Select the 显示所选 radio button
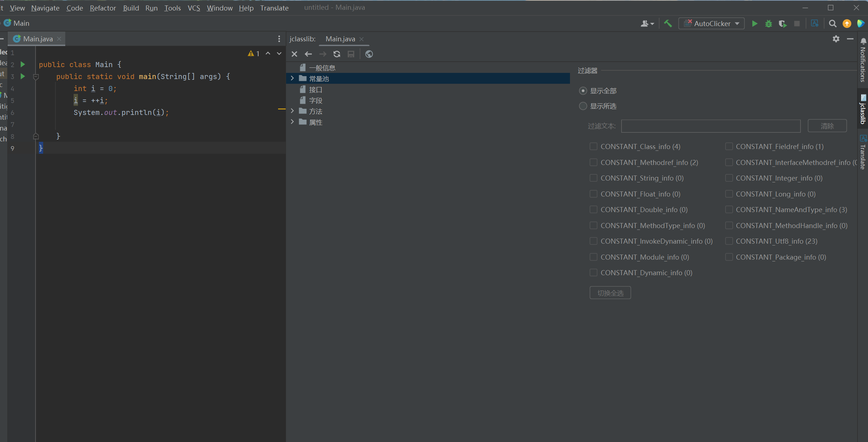This screenshot has height=442, width=868. [583, 106]
